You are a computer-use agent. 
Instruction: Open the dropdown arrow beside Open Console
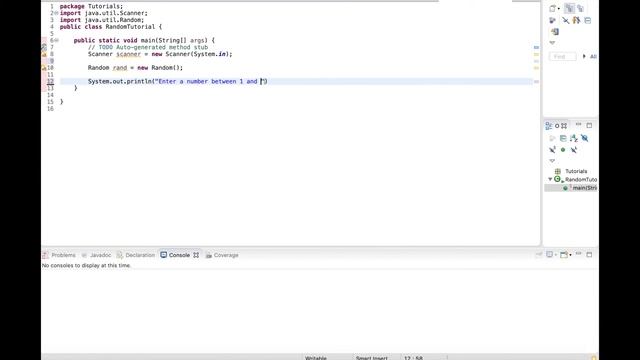click(570, 255)
